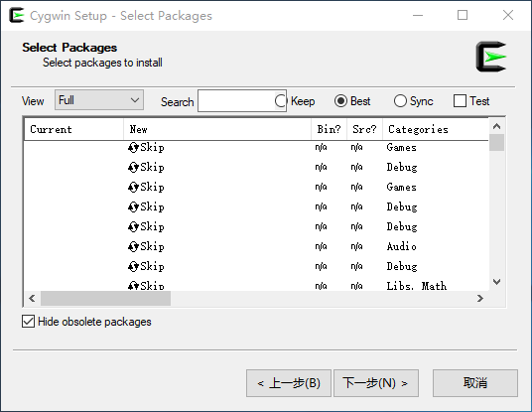This screenshot has height=412, width=532.
Task: Click the Bin? n/a cell in the Audio row
Action: (321, 246)
